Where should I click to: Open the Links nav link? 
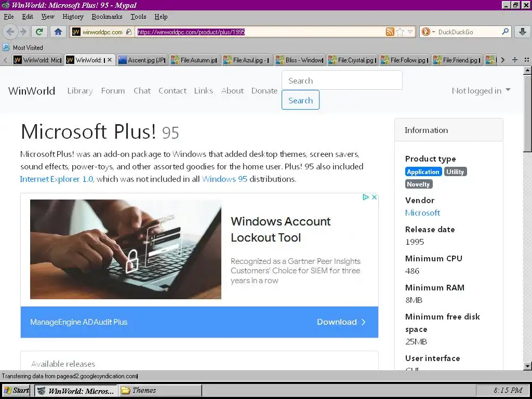204,90
